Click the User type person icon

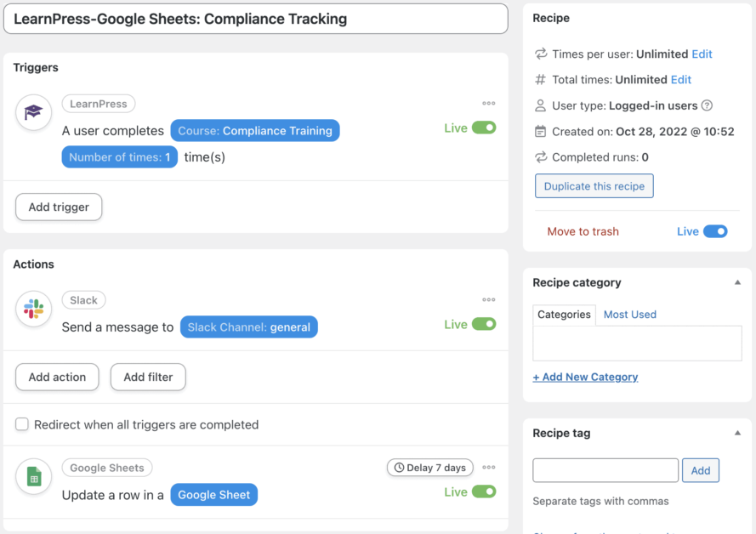pos(541,105)
